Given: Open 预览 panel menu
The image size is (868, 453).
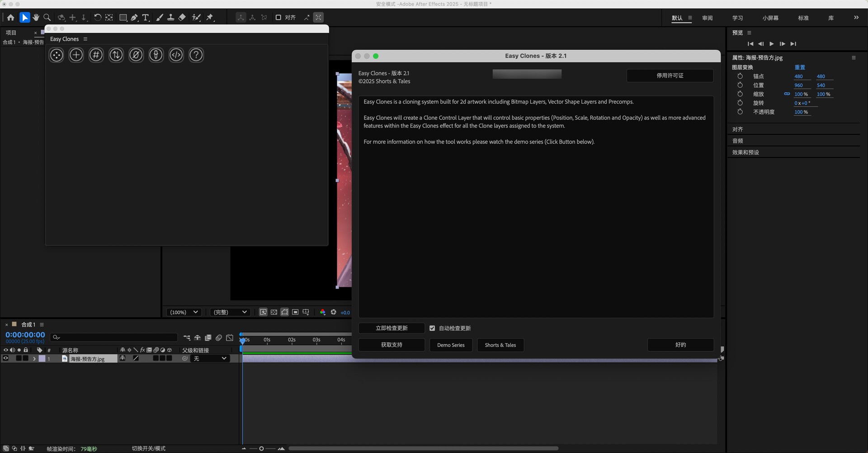Looking at the screenshot, I should point(749,33).
